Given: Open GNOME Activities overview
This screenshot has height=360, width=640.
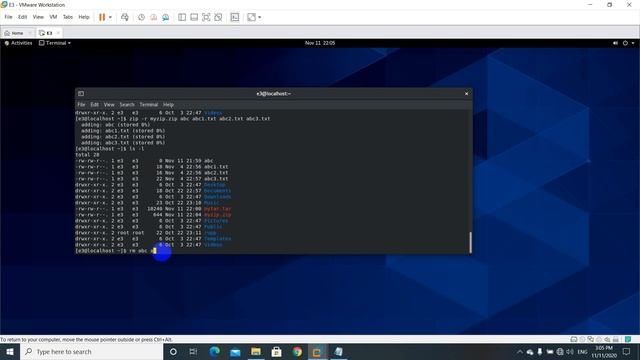Looking at the screenshot, I should point(18,43).
